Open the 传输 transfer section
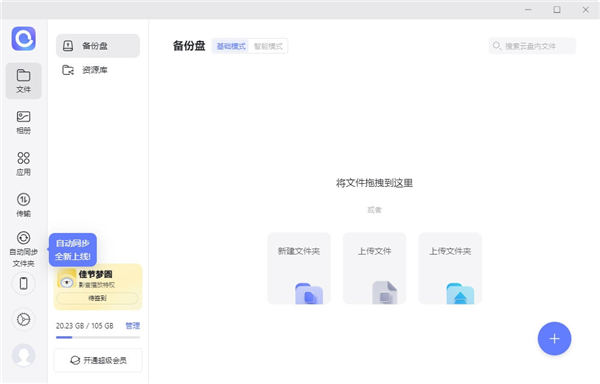This screenshot has height=384, width=600. pos(24,205)
